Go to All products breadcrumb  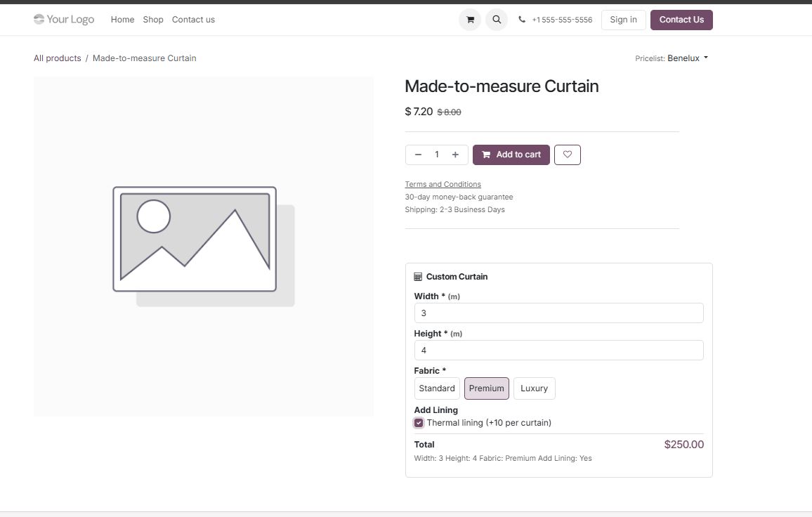(58, 58)
